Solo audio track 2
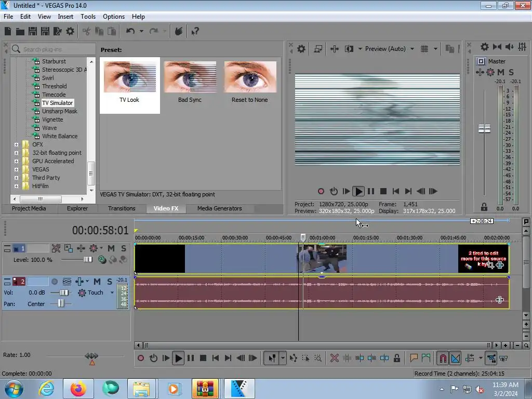The height and width of the screenshot is (399, 532). (x=110, y=282)
